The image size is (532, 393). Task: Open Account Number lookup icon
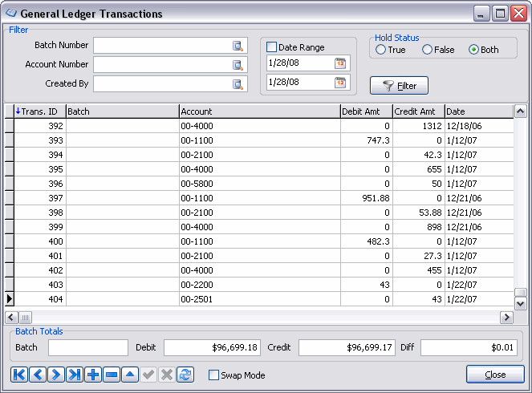(238, 65)
